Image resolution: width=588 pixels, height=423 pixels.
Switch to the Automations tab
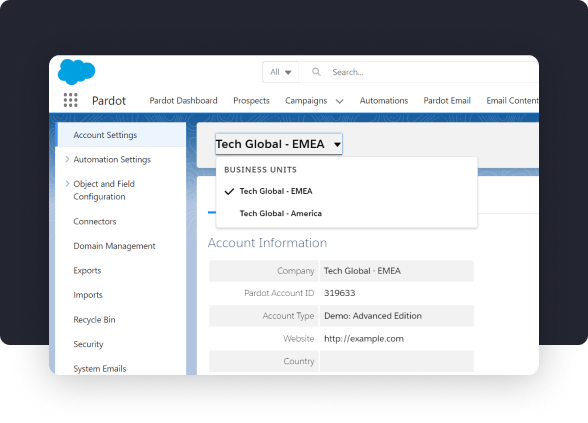tap(384, 100)
